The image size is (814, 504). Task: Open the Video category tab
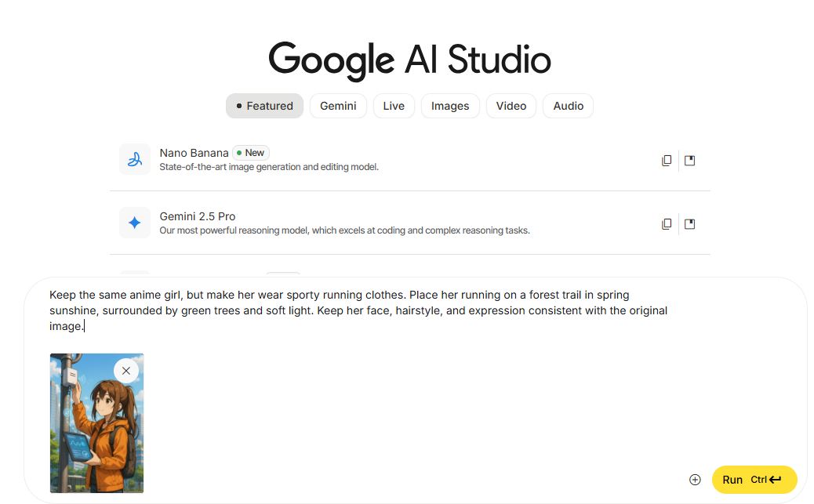pyautogui.click(x=511, y=106)
